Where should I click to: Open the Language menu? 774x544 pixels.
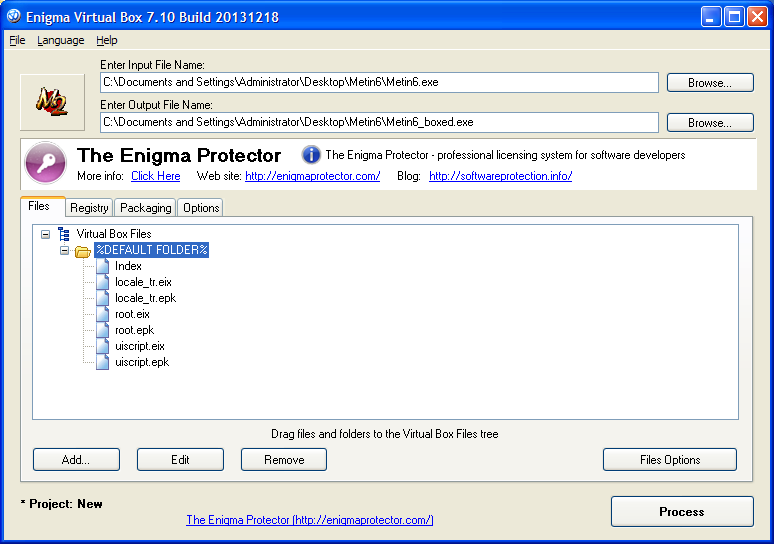coord(61,40)
